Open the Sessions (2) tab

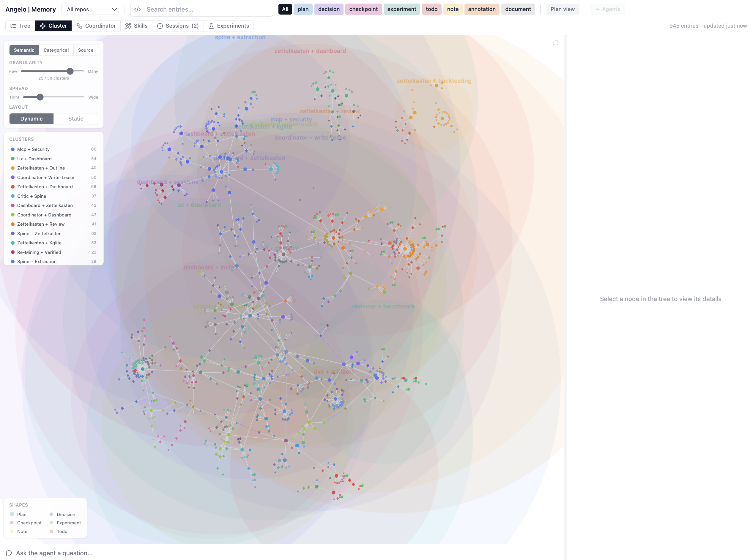click(x=178, y=26)
